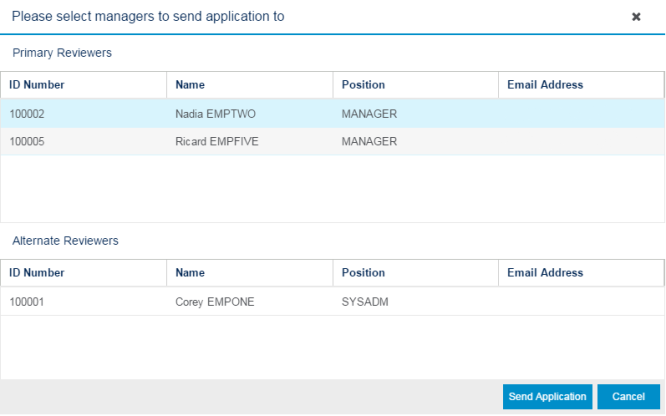Select the Nadia EMPTWO reviewer row
The width and height of the screenshot is (666, 416).
click(333, 113)
